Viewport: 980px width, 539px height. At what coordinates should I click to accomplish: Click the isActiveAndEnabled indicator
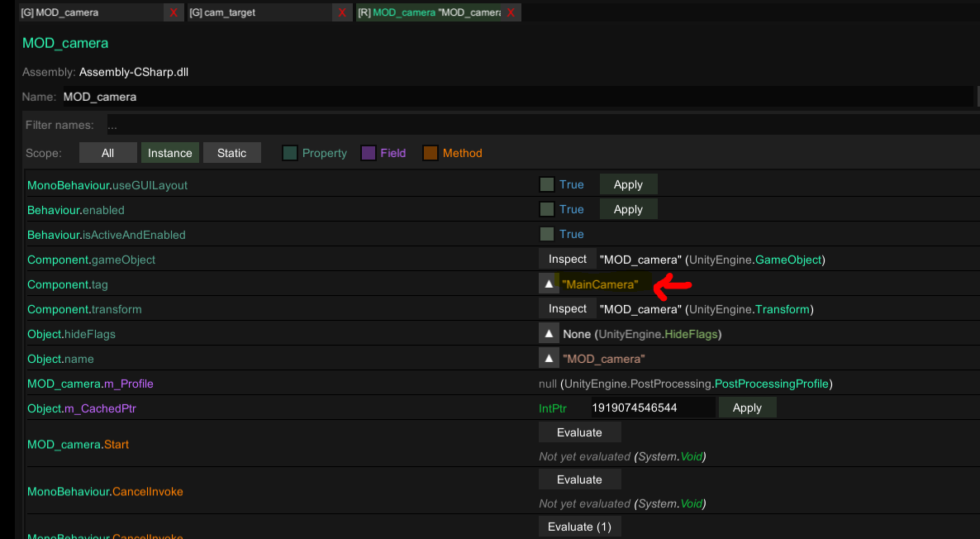547,234
